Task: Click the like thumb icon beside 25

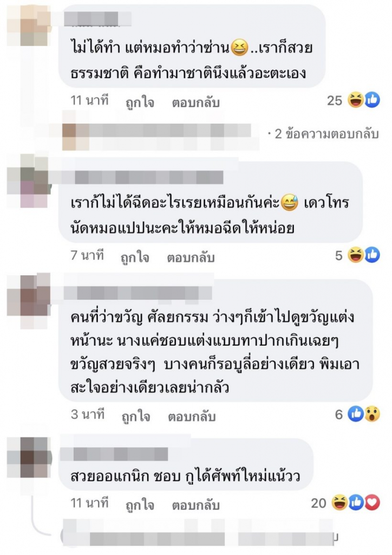Action: [x=372, y=100]
